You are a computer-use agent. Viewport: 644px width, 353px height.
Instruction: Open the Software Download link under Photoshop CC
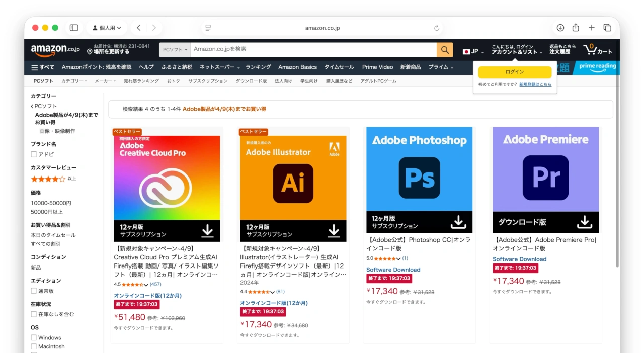pos(393,270)
